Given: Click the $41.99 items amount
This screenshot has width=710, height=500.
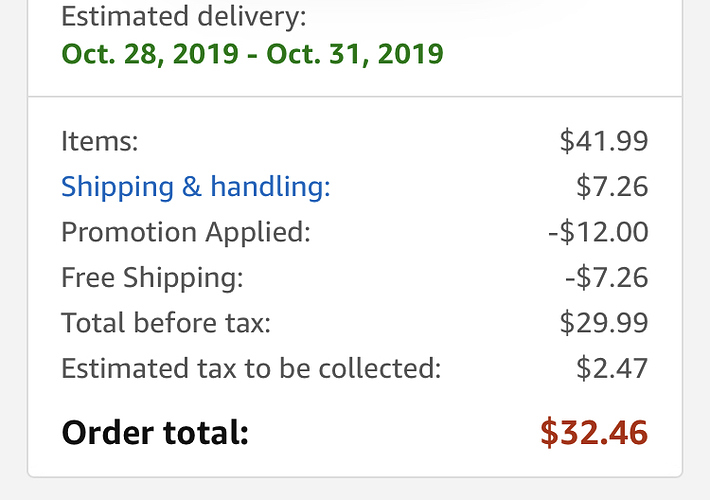Looking at the screenshot, I should tap(604, 141).
